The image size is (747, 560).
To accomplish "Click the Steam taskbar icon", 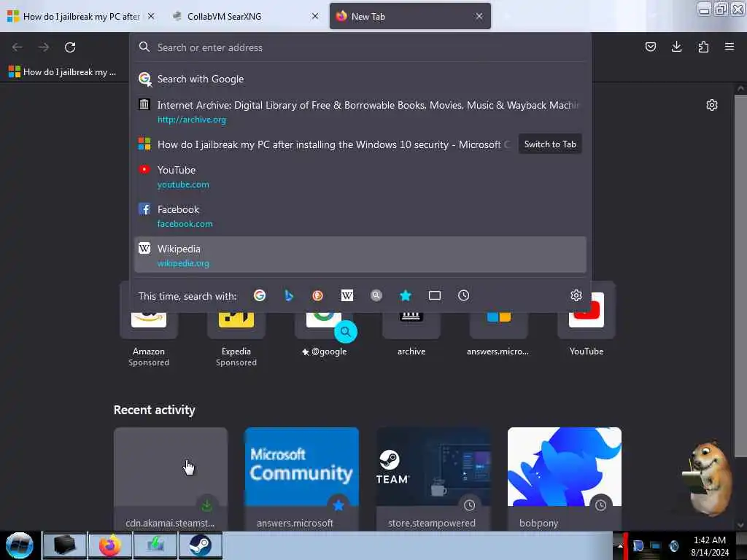I will pos(201,545).
